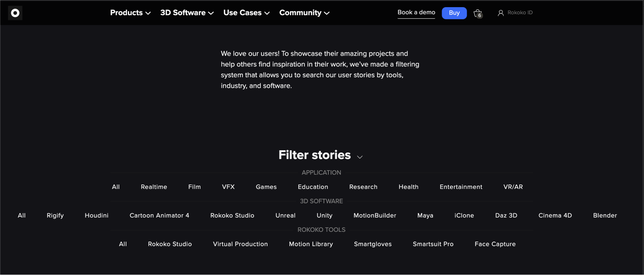Choose the Smartsuit Pro filter
This screenshot has width=644, height=275.
click(433, 244)
